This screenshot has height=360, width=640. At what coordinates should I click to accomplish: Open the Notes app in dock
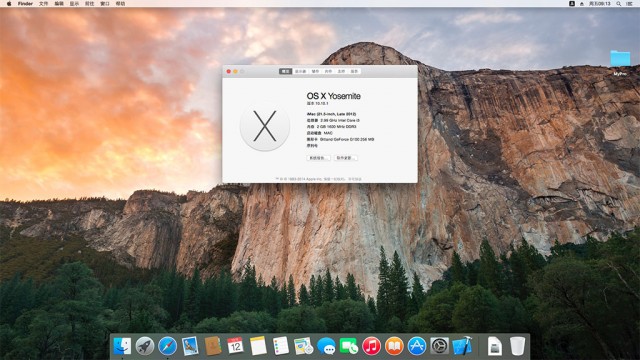point(258,346)
